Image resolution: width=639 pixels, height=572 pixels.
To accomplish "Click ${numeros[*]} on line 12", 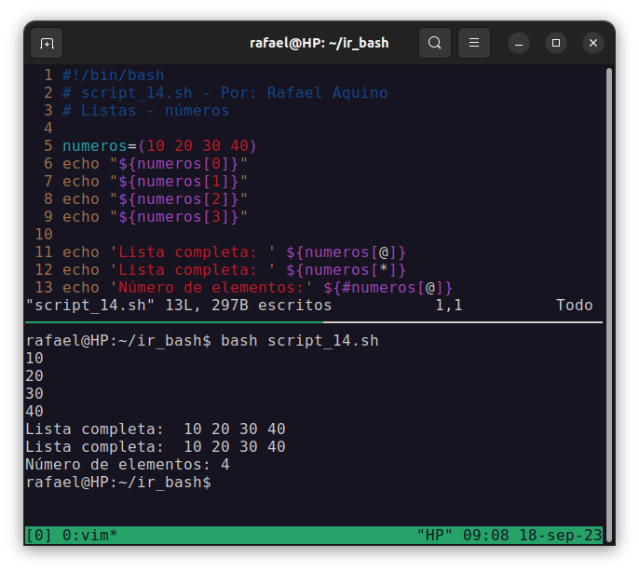I will click(x=346, y=270).
